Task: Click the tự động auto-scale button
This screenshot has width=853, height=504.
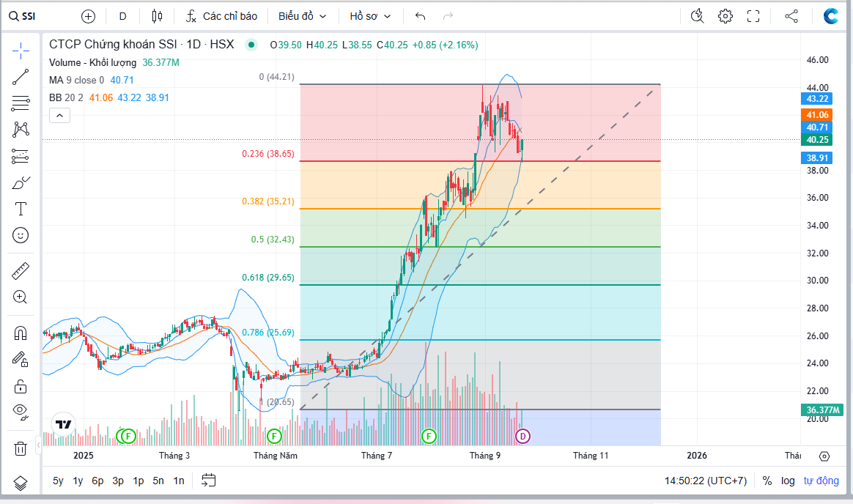Action: point(821,481)
